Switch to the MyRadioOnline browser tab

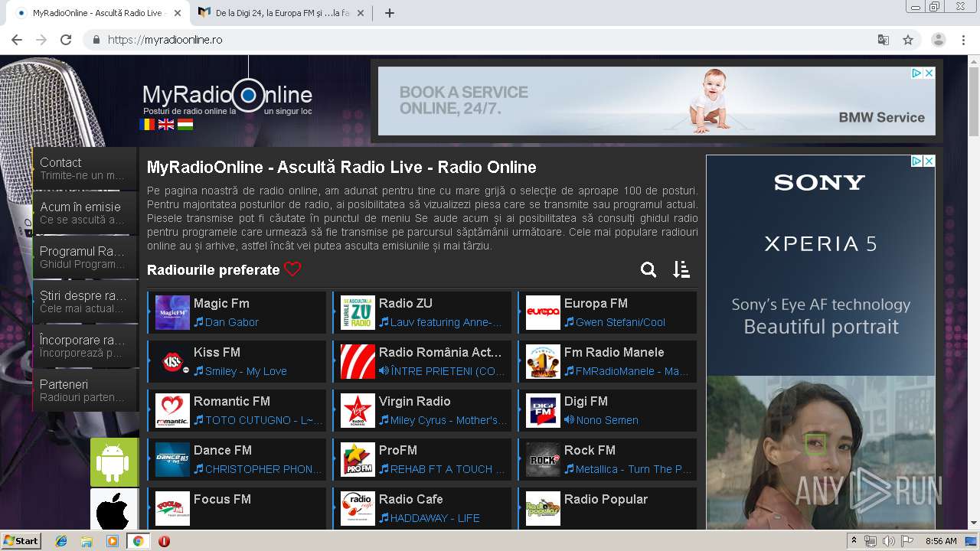98,13
